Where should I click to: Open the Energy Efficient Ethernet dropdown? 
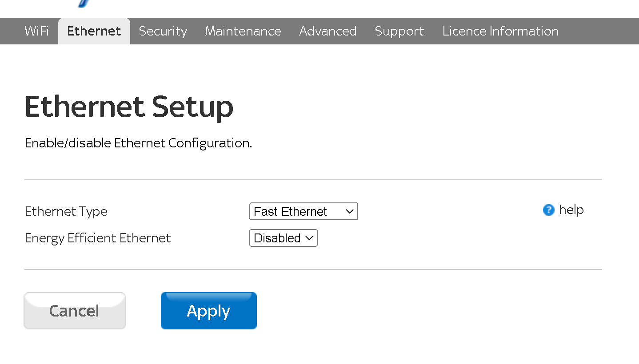tap(283, 238)
